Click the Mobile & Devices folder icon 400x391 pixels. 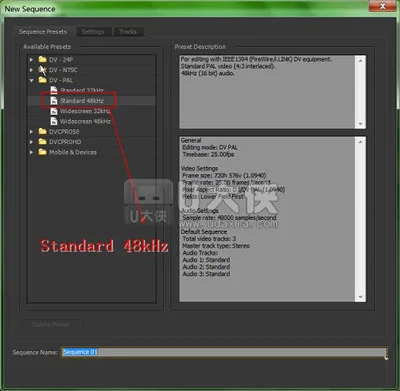click(42, 152)
